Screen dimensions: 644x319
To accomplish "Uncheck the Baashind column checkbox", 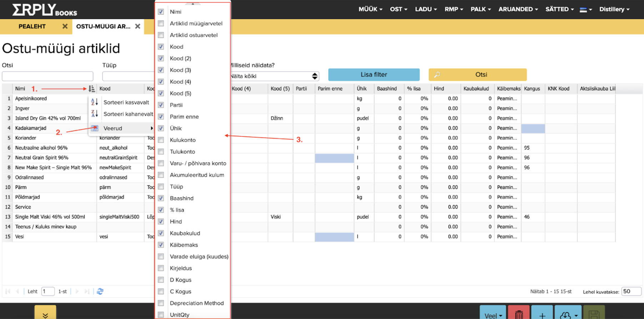I will (x=161, y=198).
